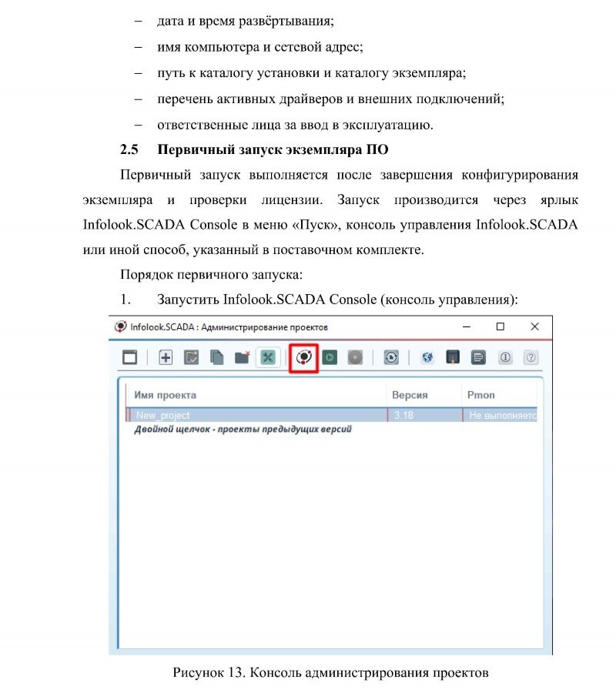Open the project settings wrench icon

[268, 357]
